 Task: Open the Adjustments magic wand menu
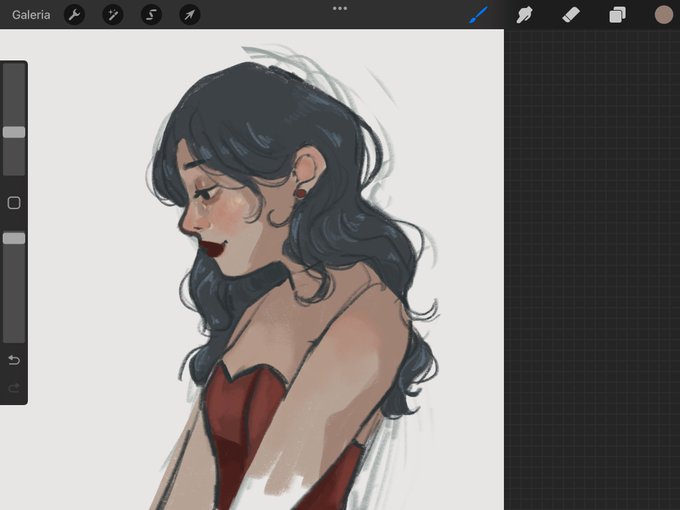click(113, 15)
